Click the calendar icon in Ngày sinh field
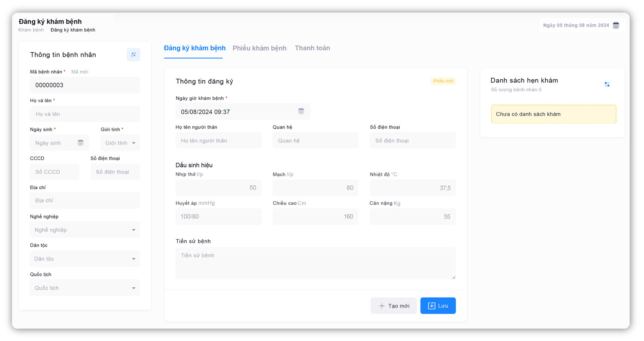The image size is (644, 341). (x=81, y=143)
